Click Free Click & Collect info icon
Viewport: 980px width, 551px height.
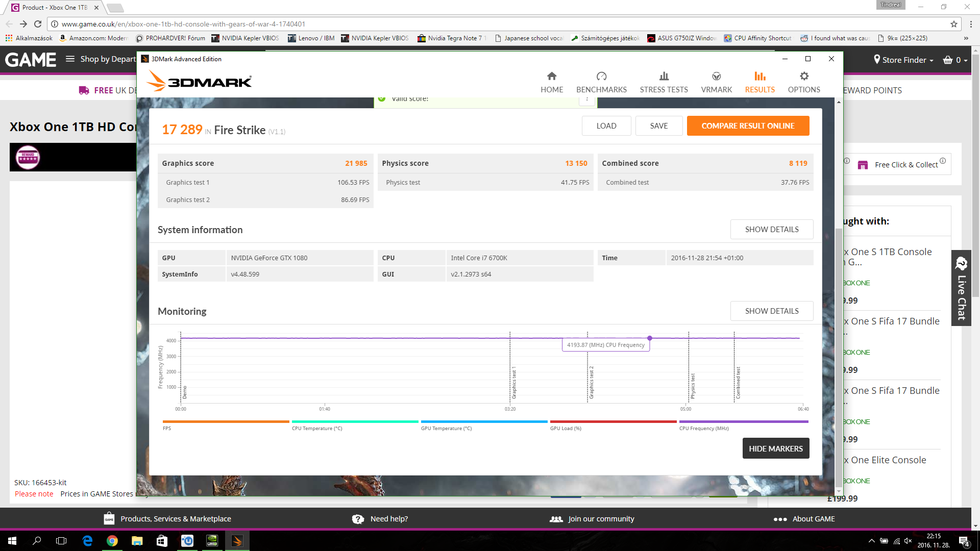pos(943,161)
